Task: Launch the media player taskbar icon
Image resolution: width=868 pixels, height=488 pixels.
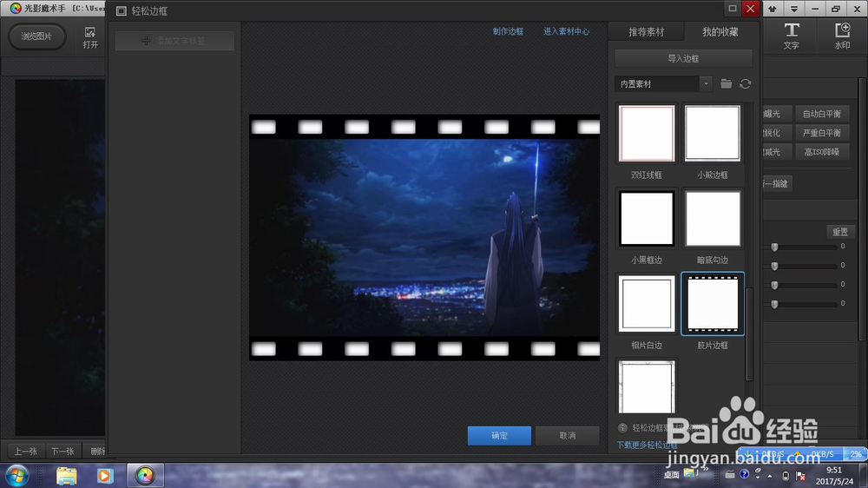Action: (105, 476)
